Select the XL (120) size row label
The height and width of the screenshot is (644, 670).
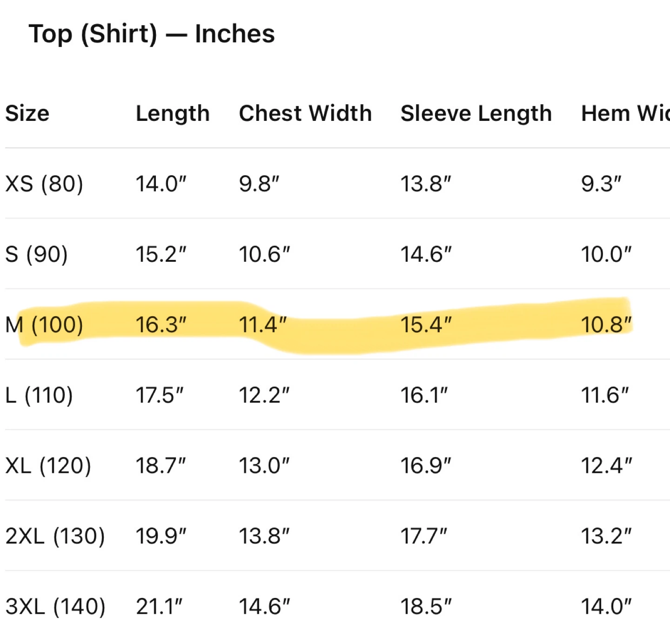point(48,465)
